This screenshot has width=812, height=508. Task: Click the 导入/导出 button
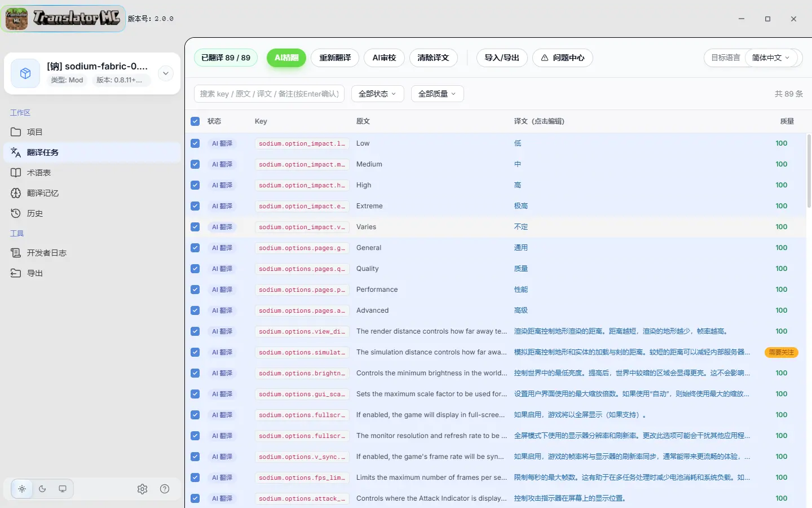(502, 58)
